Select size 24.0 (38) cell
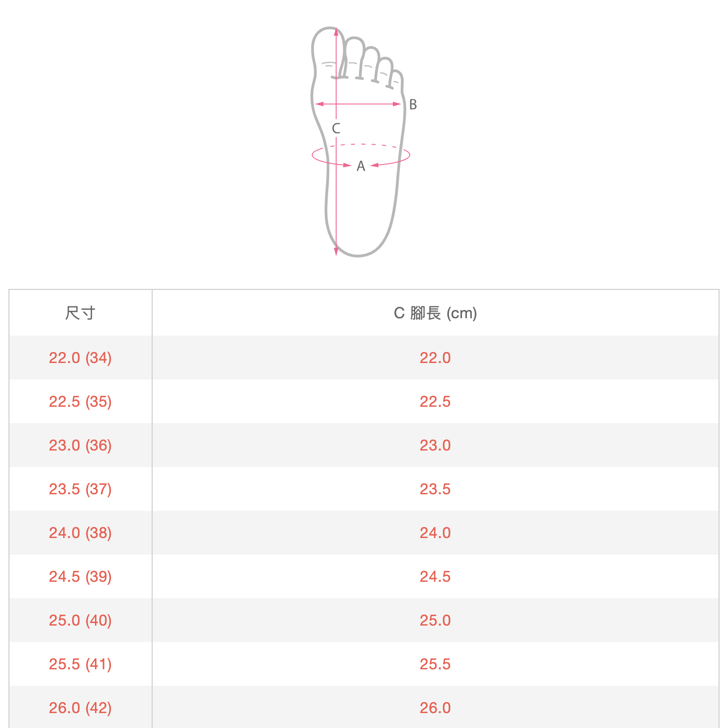Viewport: 728px width, 728px height. click(81, 533)
